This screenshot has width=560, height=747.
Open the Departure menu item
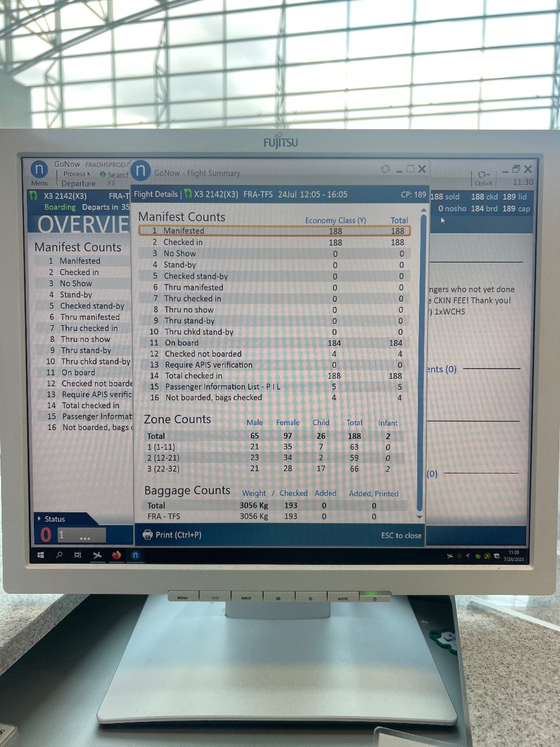pos(78,184)
